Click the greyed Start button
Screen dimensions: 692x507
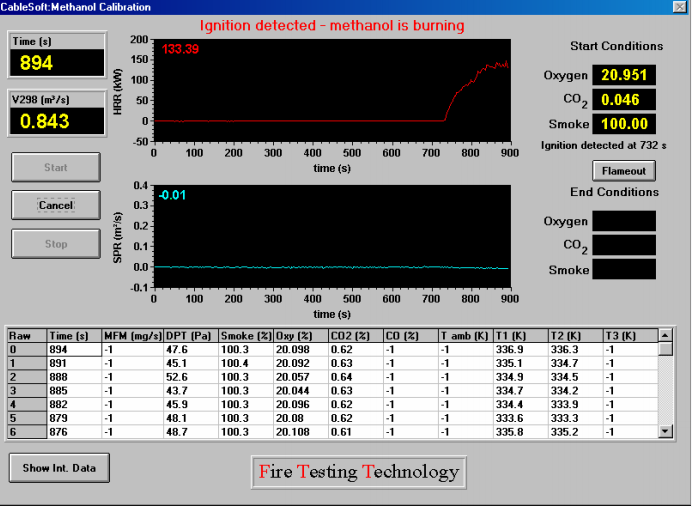[56, 167]
